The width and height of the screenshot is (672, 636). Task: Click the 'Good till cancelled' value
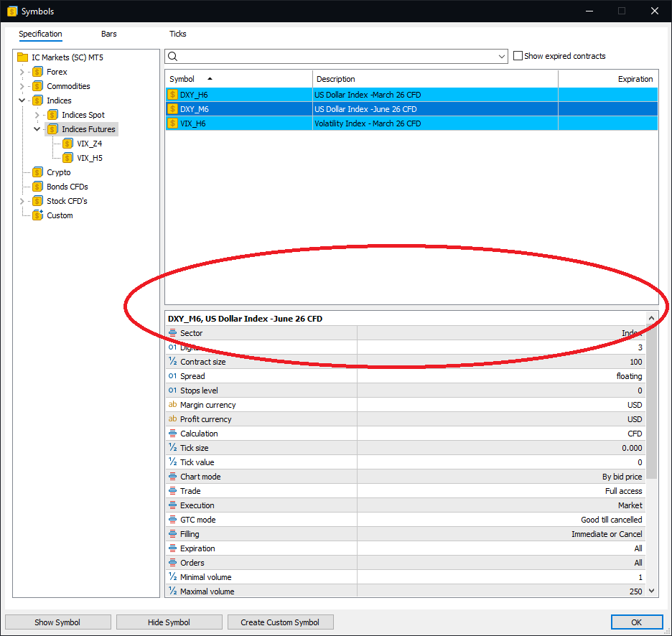(x=612, y=520)
